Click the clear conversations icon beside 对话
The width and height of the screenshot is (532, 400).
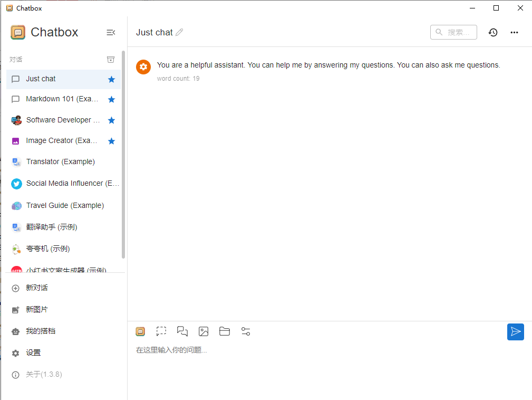pos(111,60)
